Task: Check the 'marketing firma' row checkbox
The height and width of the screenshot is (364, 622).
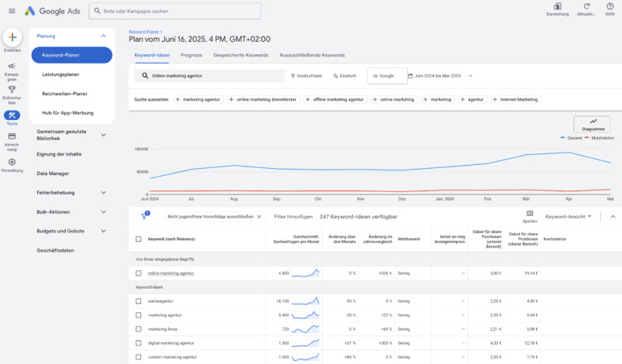Action: (x=138, y=329)
